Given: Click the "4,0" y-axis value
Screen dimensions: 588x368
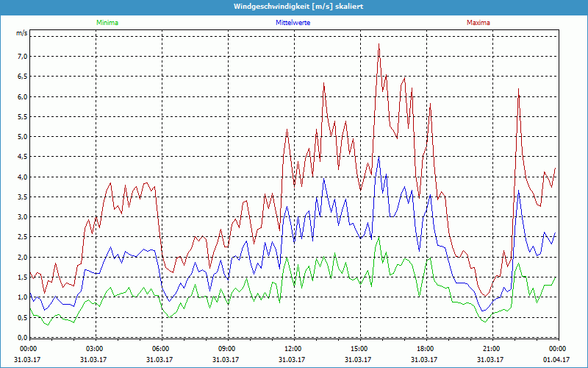Looking at the screenshot, I should pos(23,177).
